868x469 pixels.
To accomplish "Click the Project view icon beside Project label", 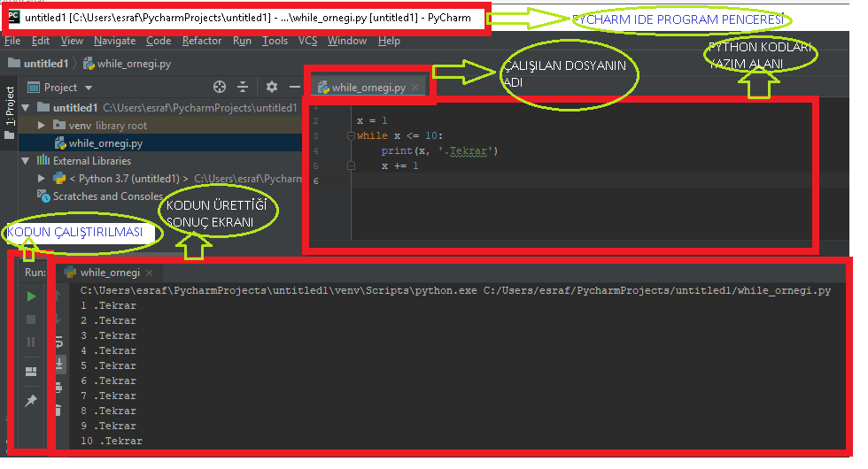I will point(34,88).
